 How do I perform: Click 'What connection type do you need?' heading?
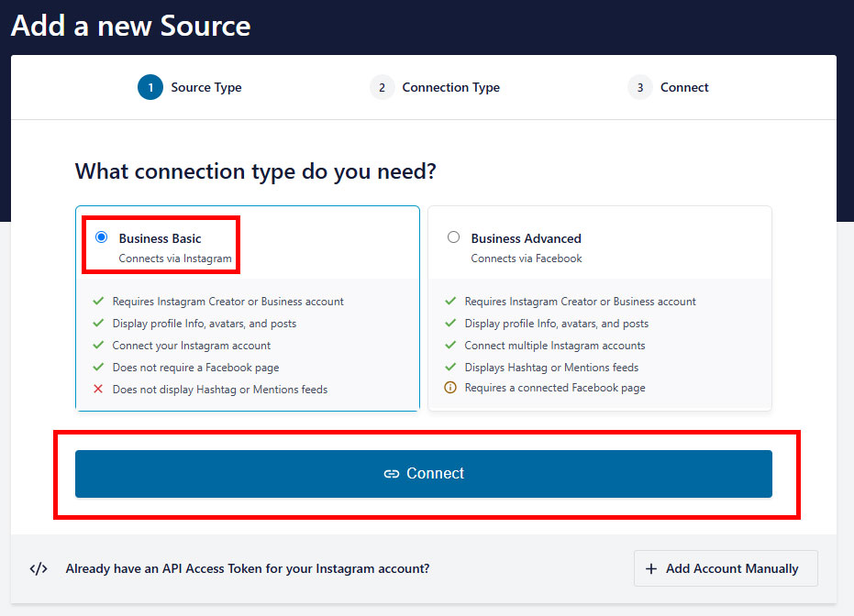pos(255,171)
